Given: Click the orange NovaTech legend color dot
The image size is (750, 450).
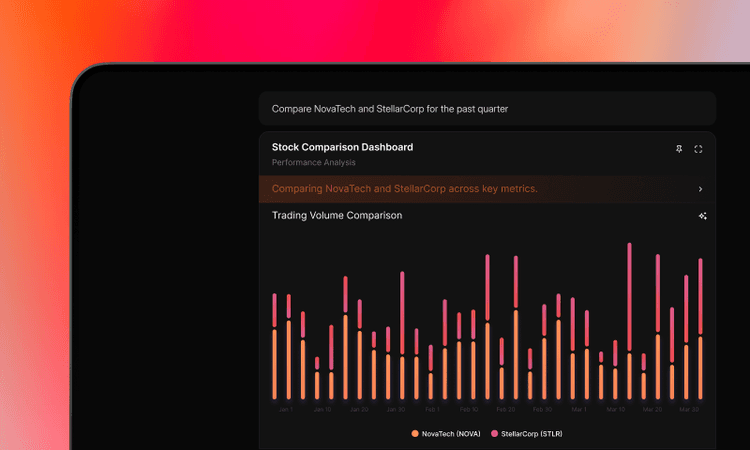Looking at the screenshot, I should coord(415,434).
